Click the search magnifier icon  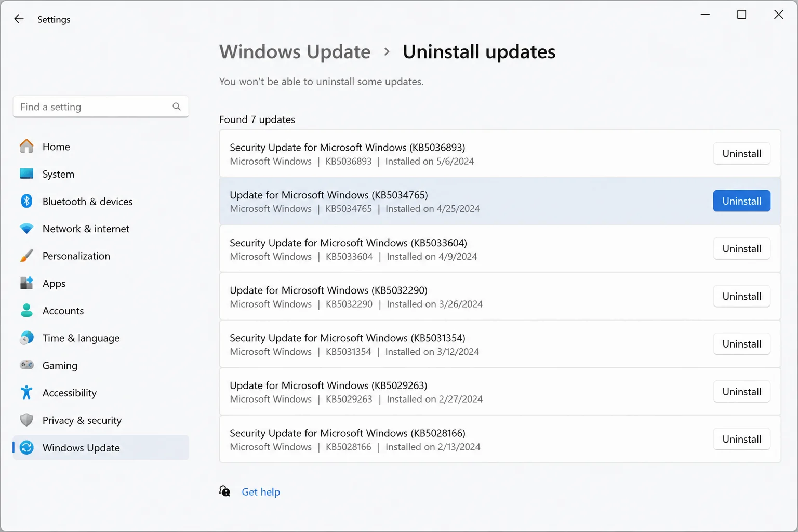[177, 107]
